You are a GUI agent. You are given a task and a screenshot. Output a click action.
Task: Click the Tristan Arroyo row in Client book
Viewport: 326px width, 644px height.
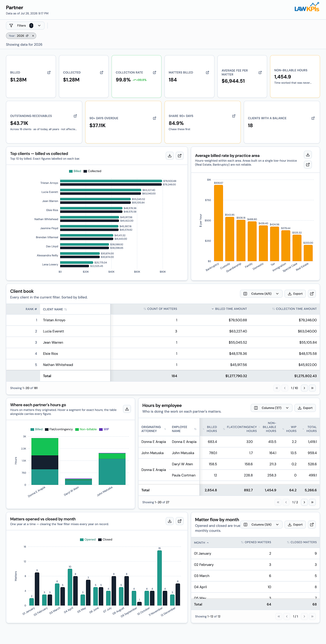click(x=163, y=320)
